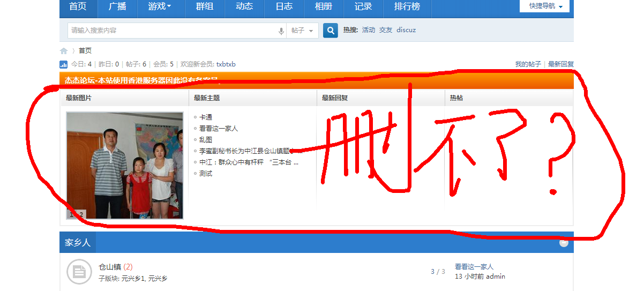Open the 排行榜 navigation tab
Screen dimensions: 644x291
tap(407, 6)
